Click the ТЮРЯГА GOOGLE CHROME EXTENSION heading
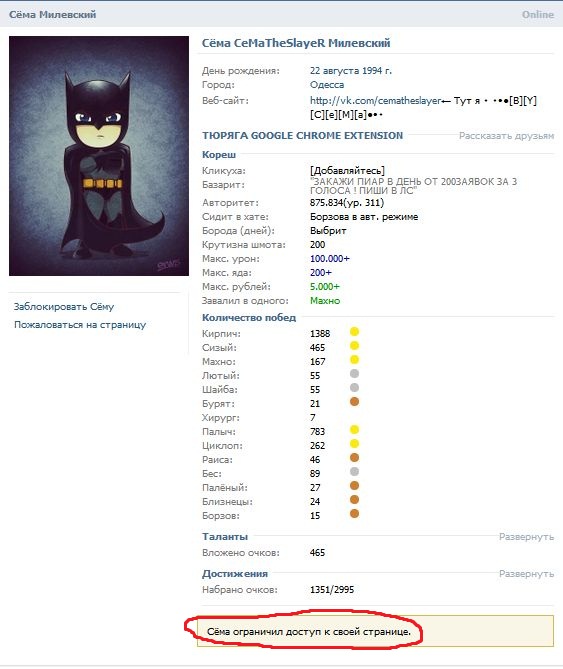 coord(302,136)
